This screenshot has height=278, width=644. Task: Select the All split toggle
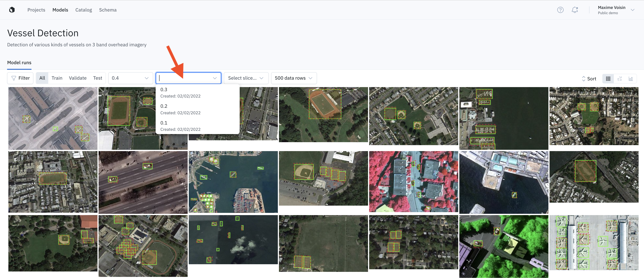42,78
